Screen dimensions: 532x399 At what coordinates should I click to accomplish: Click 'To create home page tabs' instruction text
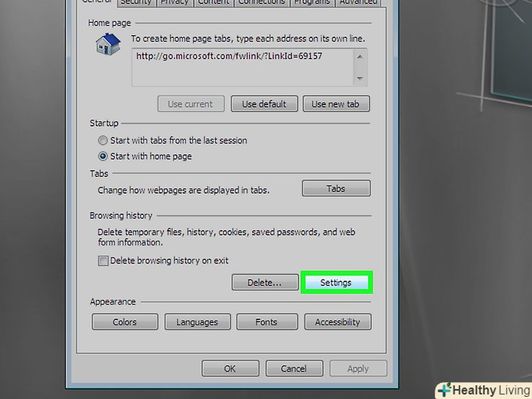(x=248, y=39)
